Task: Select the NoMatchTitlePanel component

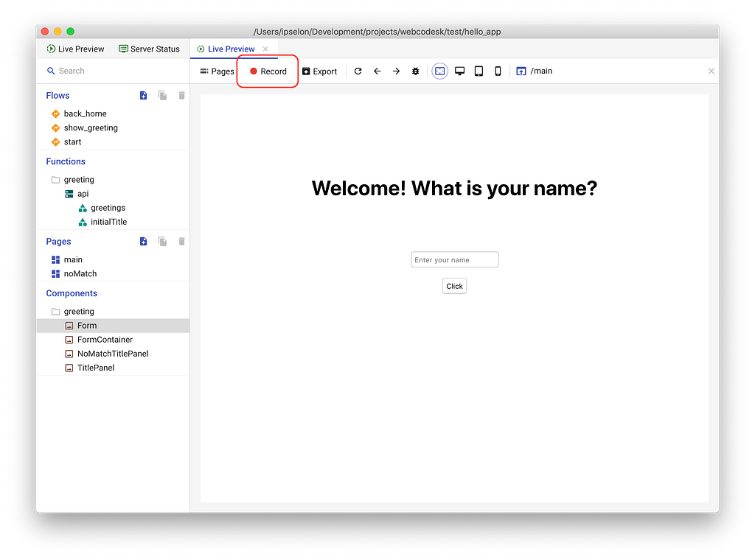Action: 113,354
